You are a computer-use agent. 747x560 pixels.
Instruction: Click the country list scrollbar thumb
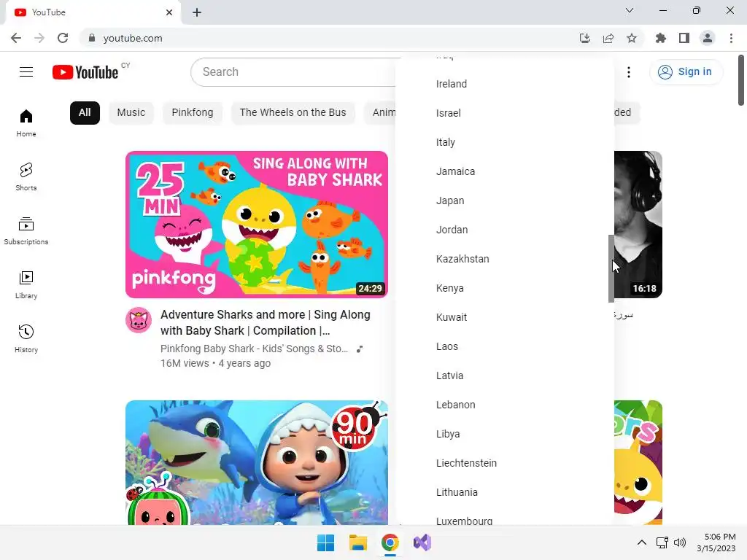[611, 268]
